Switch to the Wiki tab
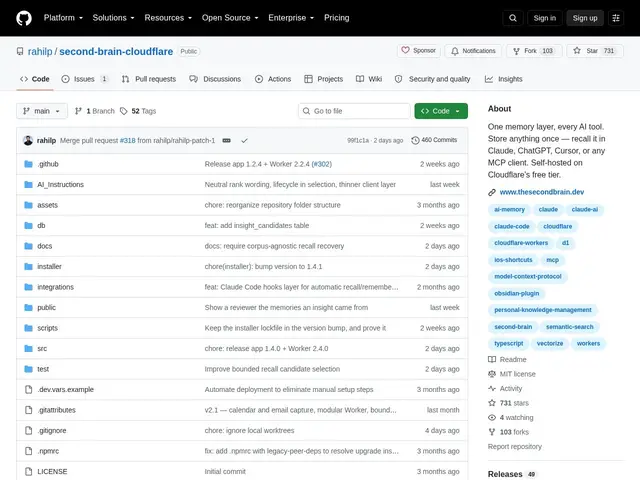This screenshot has height=480, width=640. coord(369,79)
